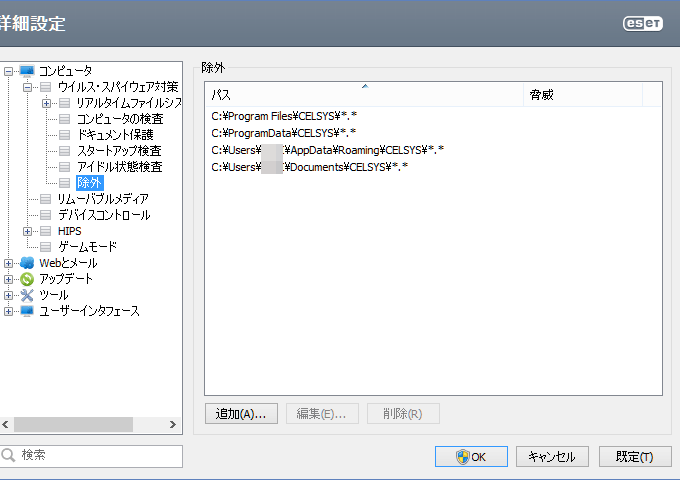Click the キャンセル button
Screen dimensions: 680x480
[x=552, y=457]
